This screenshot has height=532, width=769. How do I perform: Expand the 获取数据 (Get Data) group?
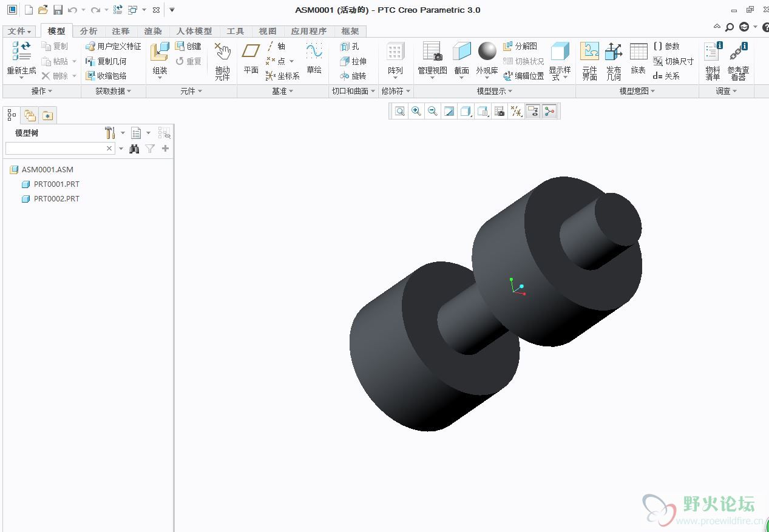tap(113, 91)
